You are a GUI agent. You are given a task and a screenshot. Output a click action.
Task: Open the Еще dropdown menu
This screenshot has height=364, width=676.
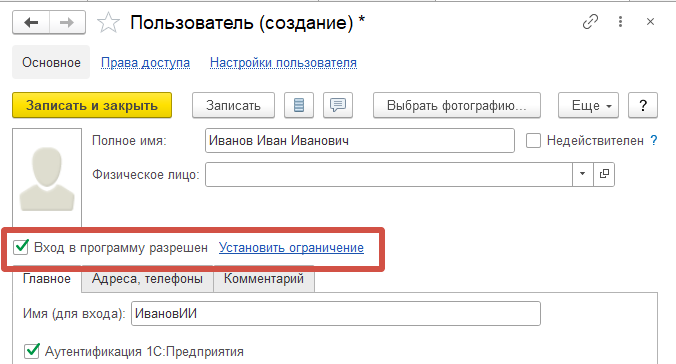point(588,105)
